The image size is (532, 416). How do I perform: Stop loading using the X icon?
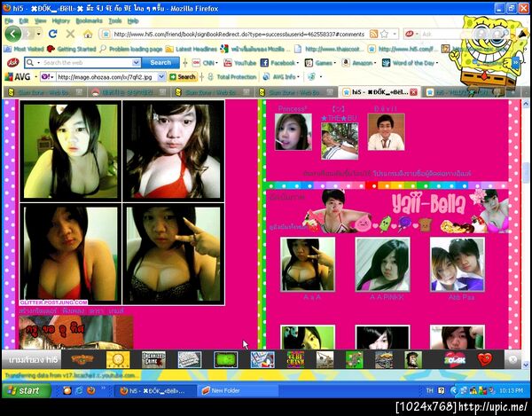coord(70,34)
